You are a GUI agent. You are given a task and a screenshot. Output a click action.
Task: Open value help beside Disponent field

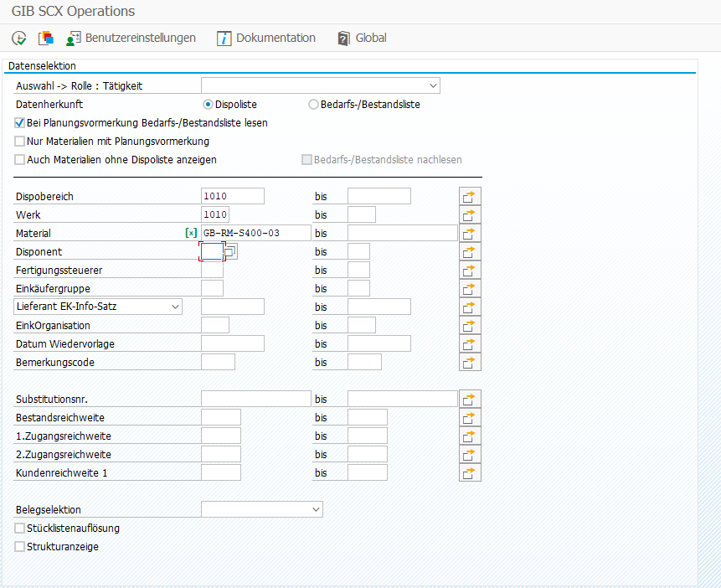click(230, 251)
